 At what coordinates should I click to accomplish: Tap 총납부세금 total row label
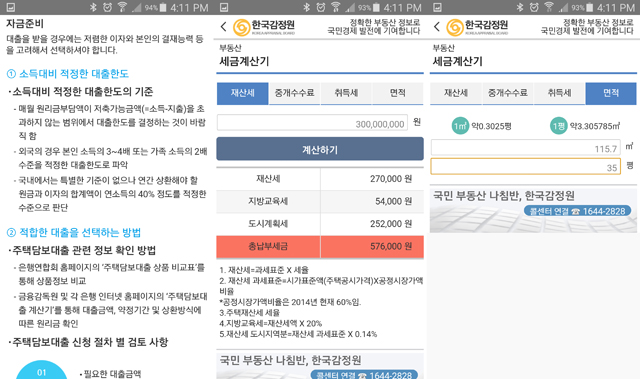[x=268, y=246]
